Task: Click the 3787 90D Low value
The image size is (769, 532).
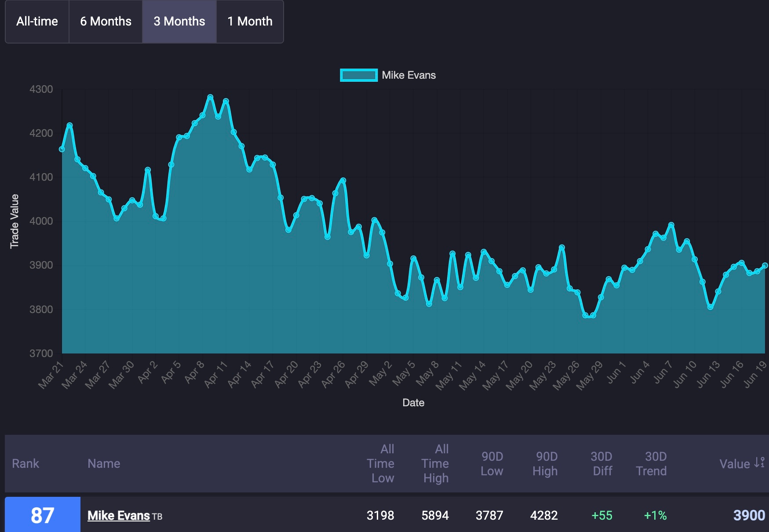Action: click(x=489, y=515)
